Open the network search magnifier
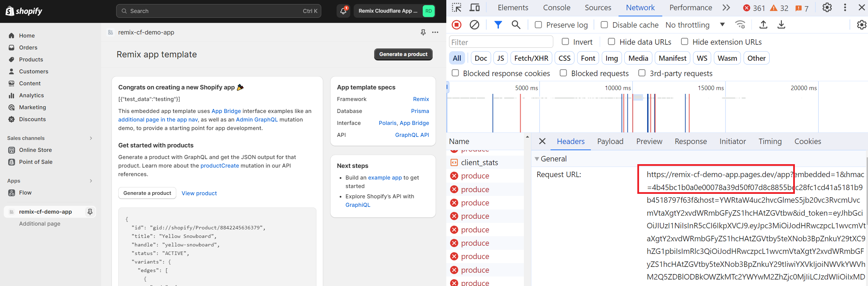Image resolution: width=868 pixels, height=286 pixels. [516, 25]
